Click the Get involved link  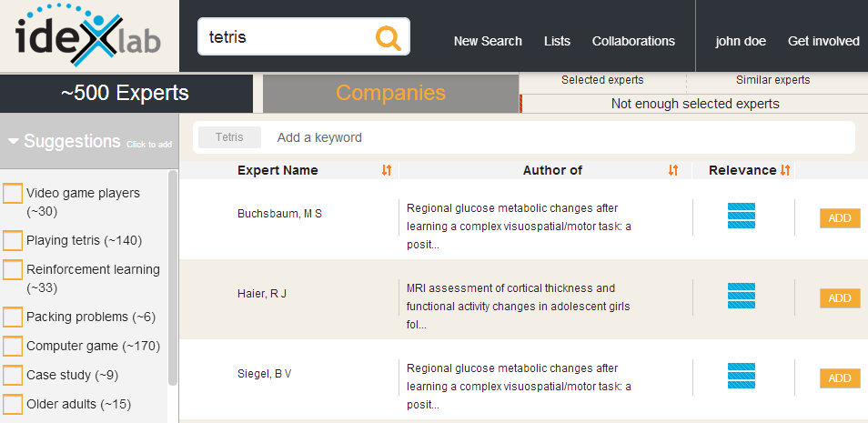pyautogui.click(x=823, y=41)
